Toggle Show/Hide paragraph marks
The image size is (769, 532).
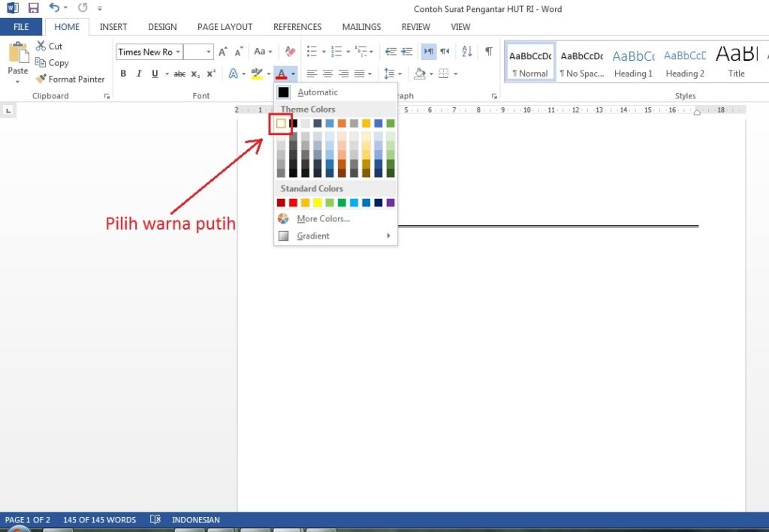click(x=489, y=52)
